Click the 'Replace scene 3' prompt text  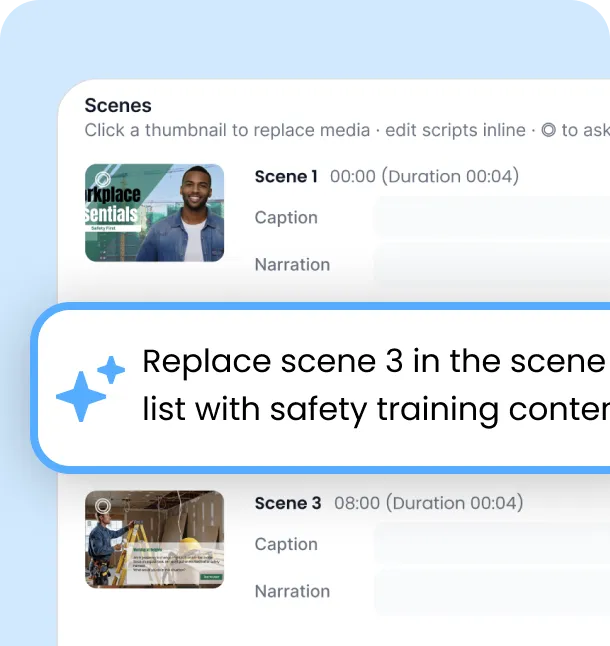(x=376, y=385)
